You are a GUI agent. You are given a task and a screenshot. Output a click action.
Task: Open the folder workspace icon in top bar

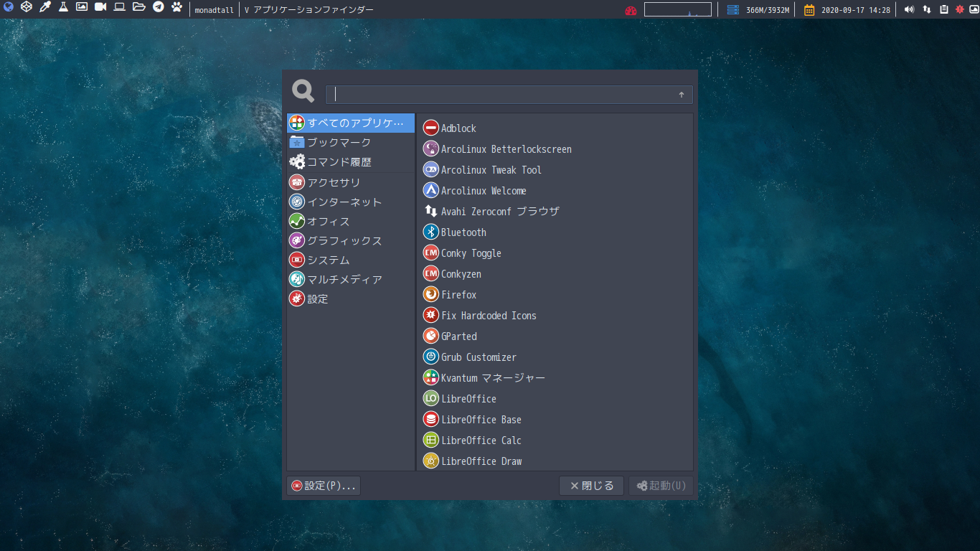[x=139, y=8]
